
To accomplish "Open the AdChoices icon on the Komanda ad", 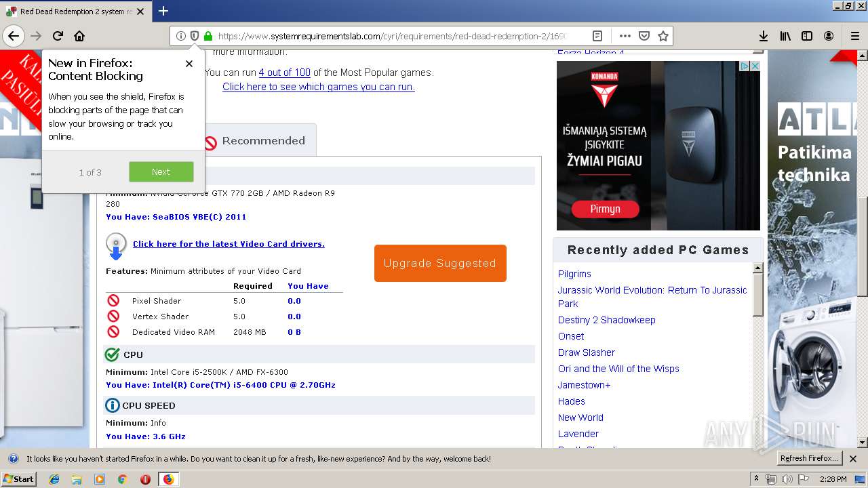I will click(x=744, y=66).
